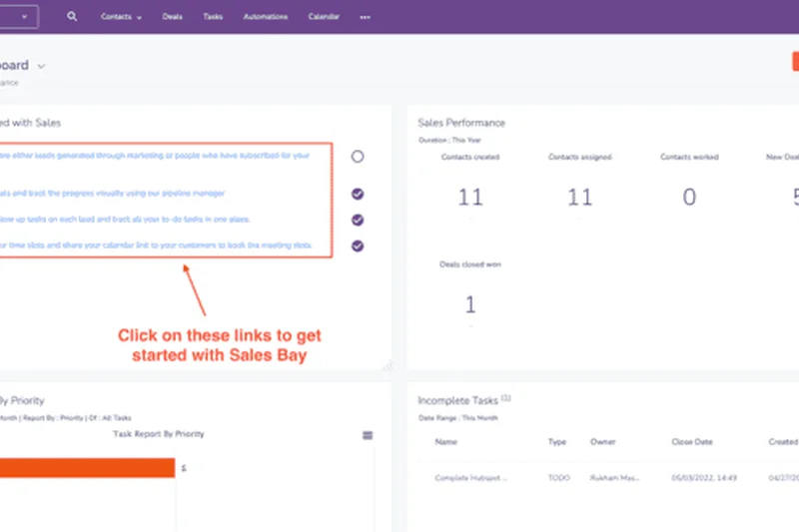Image resolution: width=799 pixels, height=532 pixels.
Task: Open the link about follow up tasks
Action: click(125, 220)
